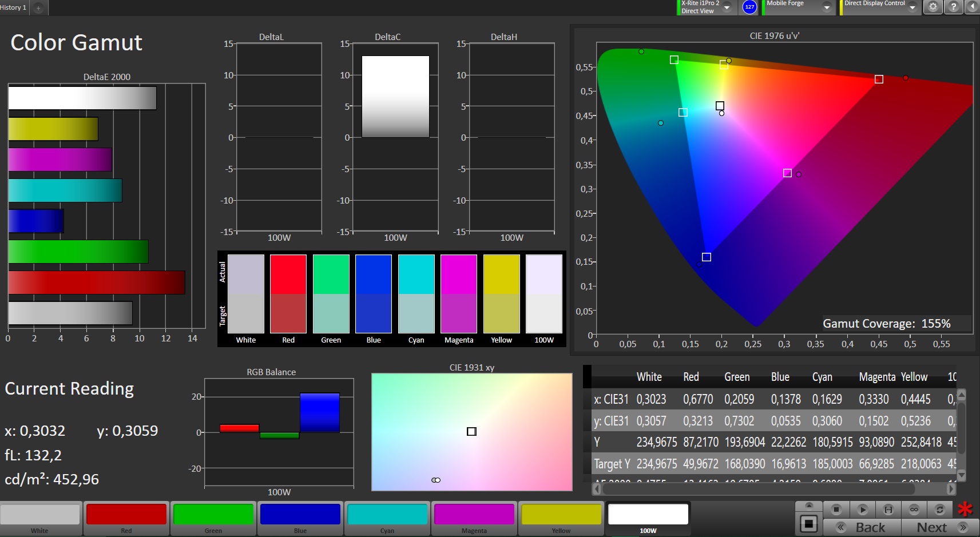Viewport: 980px width, 537px height.
Task: Select the Red patch at bottom
Action: click(x=126, y=518)
